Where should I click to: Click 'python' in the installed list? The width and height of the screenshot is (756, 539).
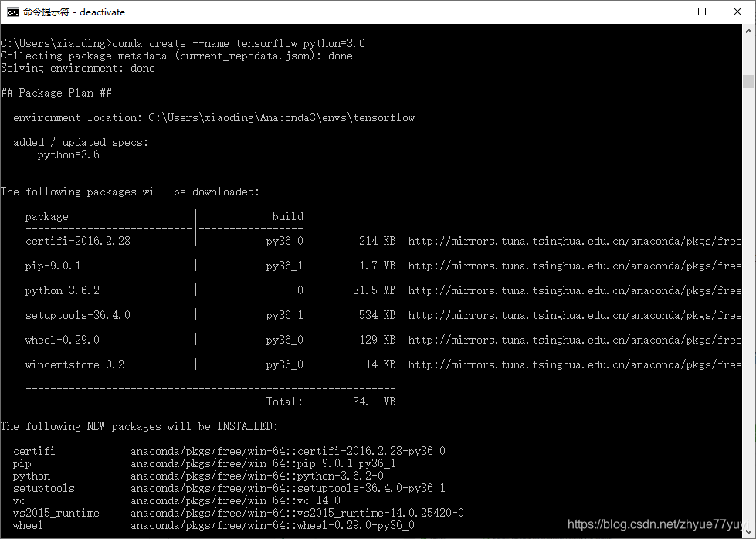[32, 476]
